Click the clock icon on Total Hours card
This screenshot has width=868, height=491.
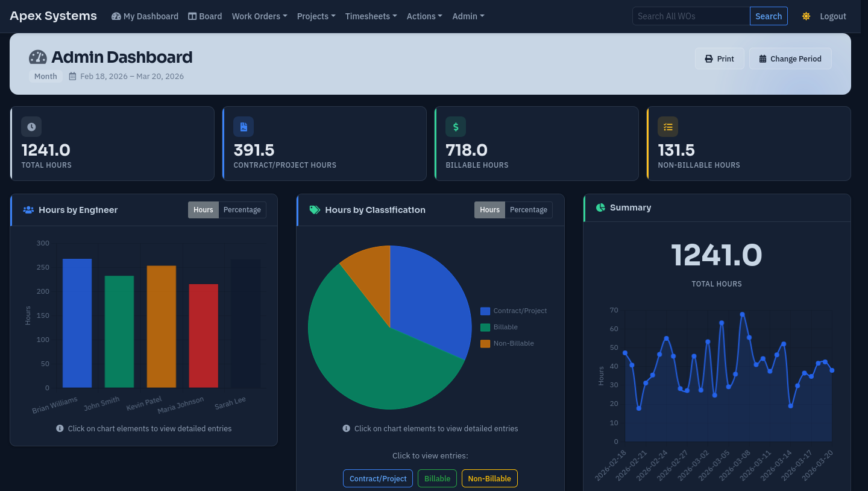pyautogui.click(x=31, y=127)
